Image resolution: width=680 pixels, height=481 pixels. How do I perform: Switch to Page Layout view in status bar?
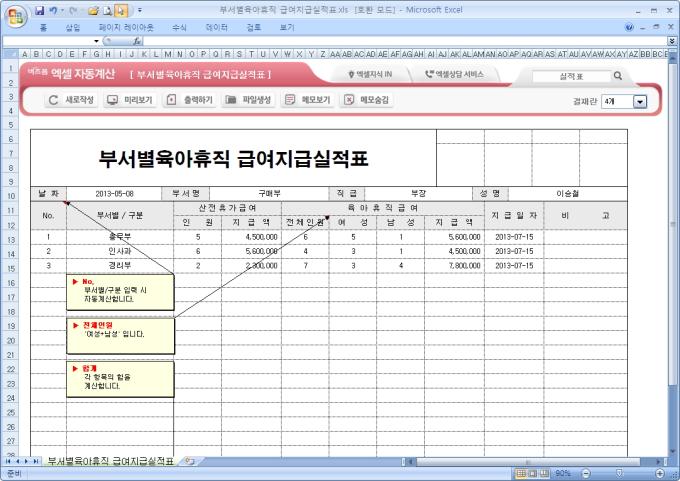tap(533, 473)
